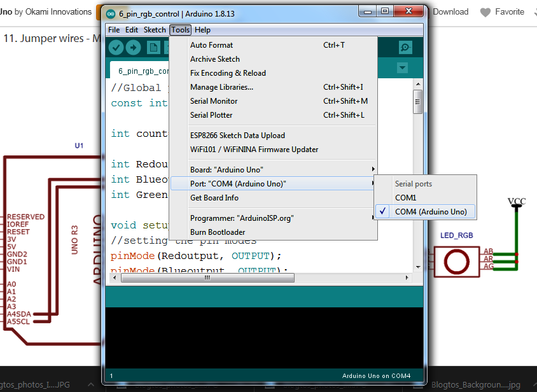Click the A4SDA pin label in schematic
This screenshot has width=537, height=392.
point(19,314)
